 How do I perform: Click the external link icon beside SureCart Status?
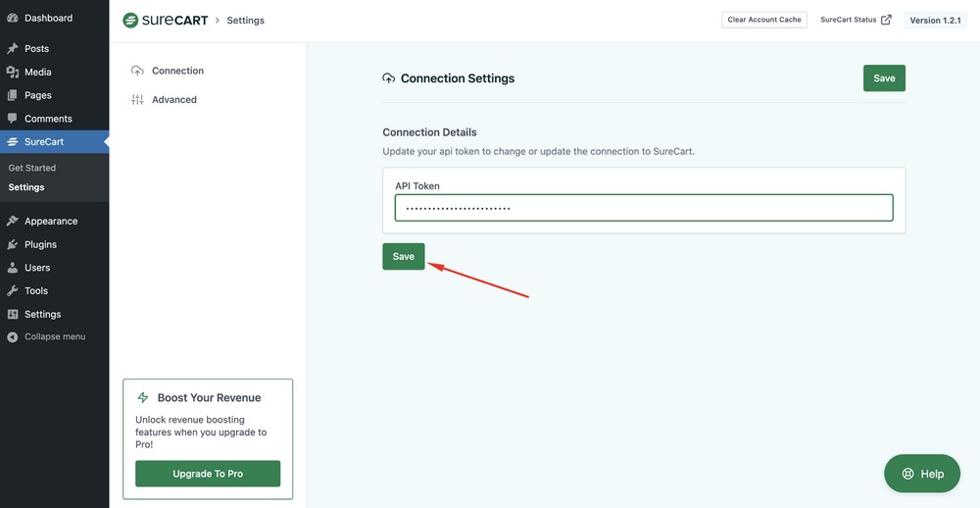coord(886,20)
